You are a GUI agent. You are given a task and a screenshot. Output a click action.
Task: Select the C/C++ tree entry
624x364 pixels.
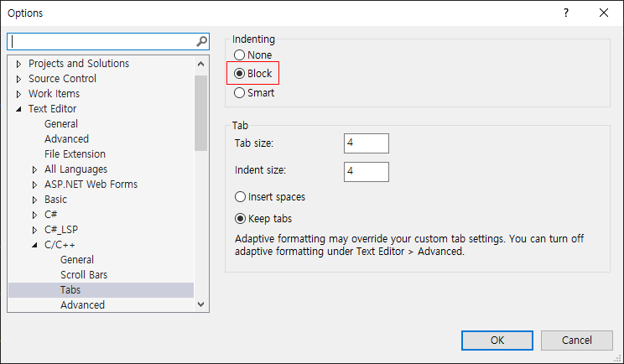pos(60,245)
